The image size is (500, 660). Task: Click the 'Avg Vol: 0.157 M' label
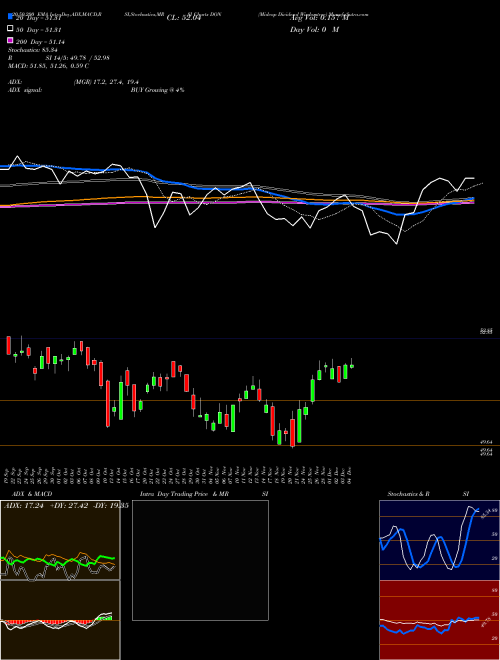(319, 18)
